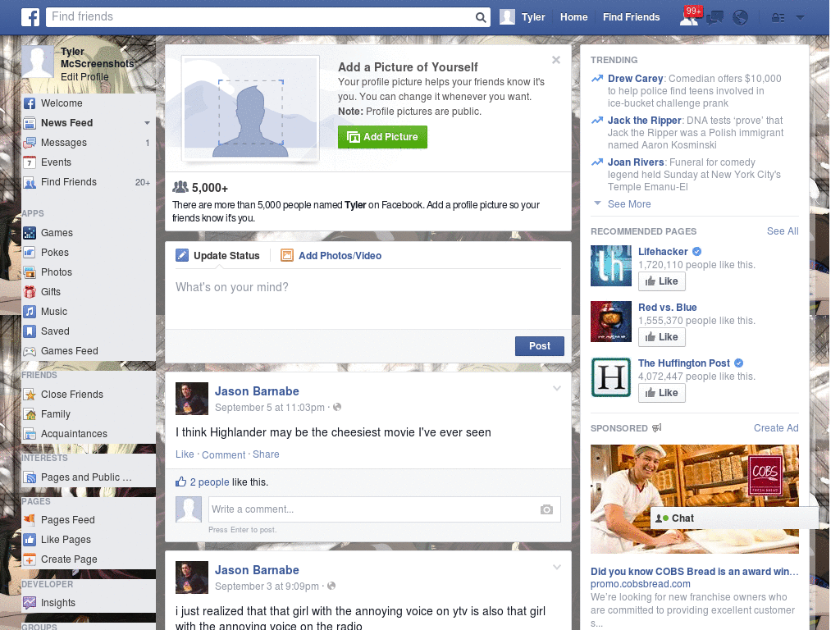This screenshot has height=630, width=840.
Task: Open Games Feed controller icon
Action: 30,351
